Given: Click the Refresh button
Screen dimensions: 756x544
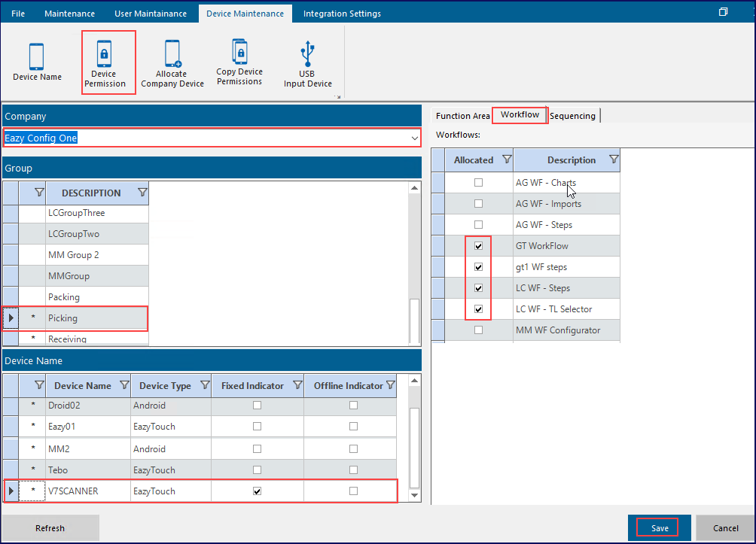Looking at the screenshot, I should [x=50, y=527].
